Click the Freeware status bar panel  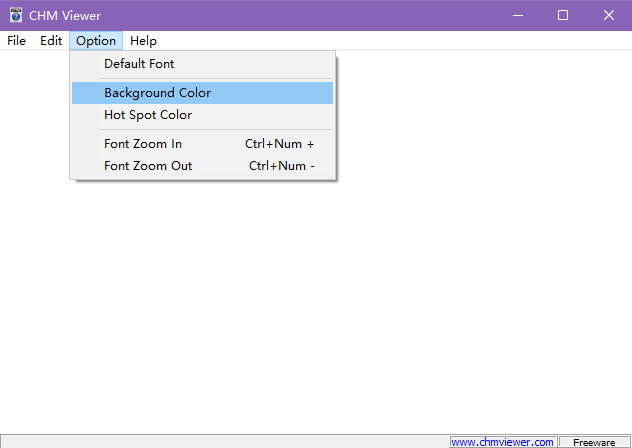pos(594,441)
